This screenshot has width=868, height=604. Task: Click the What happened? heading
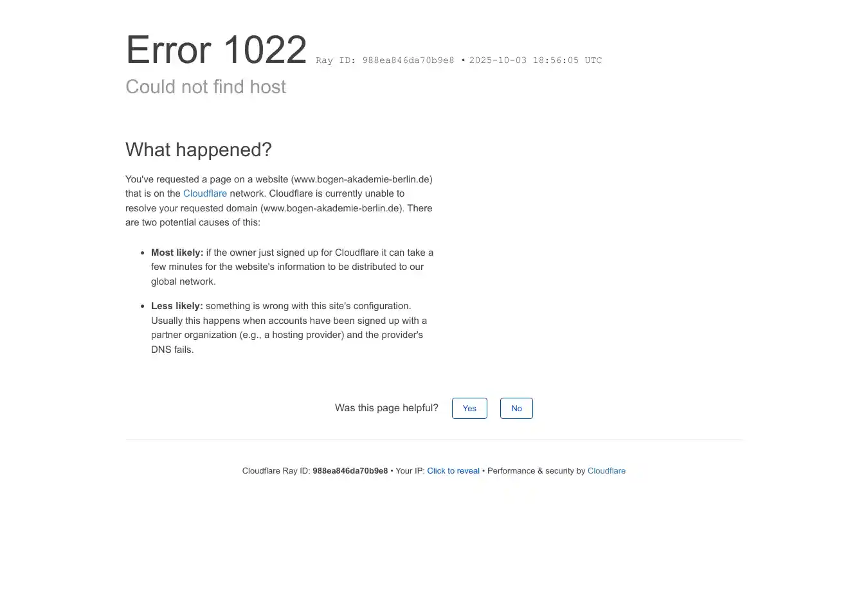(x=199, y=150)
